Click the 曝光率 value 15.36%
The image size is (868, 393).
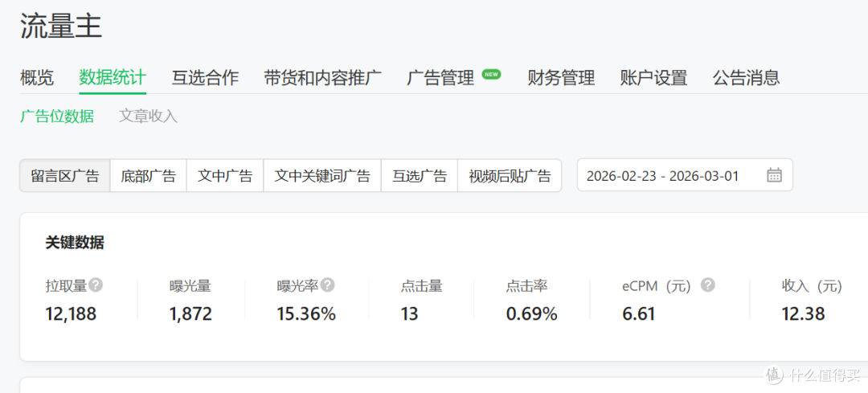coord(307,314)
